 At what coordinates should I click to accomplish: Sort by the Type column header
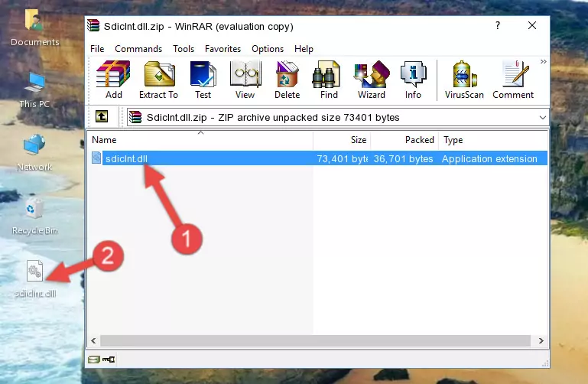tap(492, 140)
